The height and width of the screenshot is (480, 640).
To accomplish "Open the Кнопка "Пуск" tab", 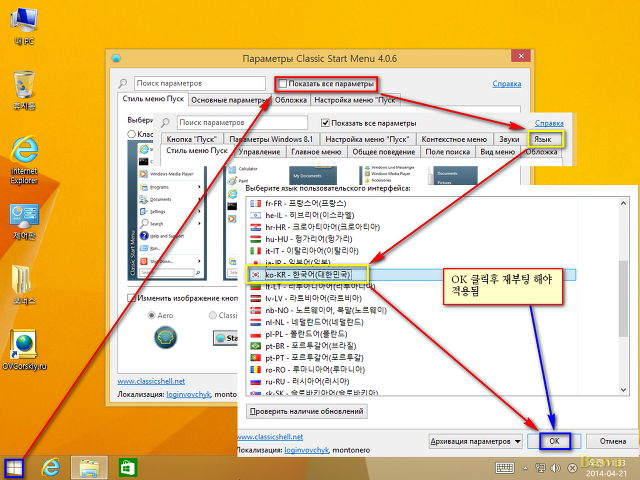I will tap(191, 139).
